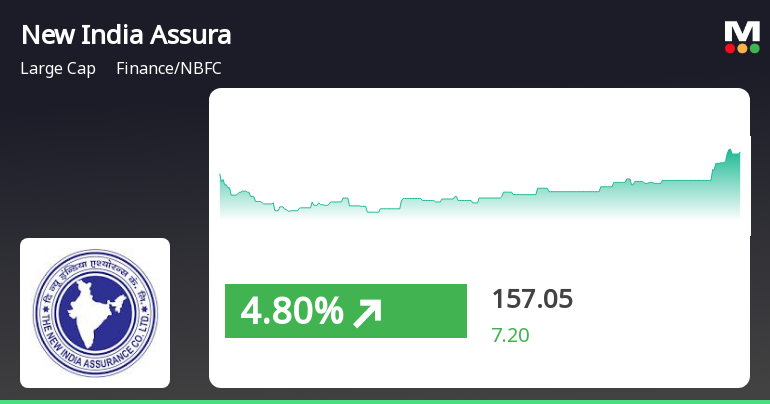Select the Large Cap label

(58, 70)
